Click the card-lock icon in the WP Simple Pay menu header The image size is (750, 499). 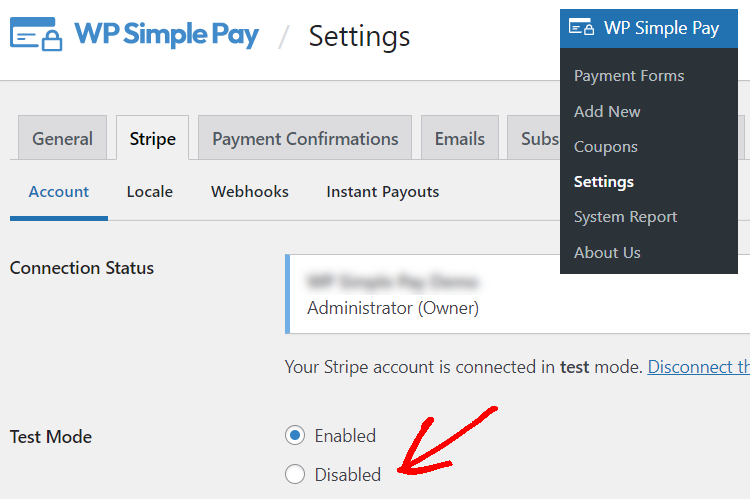coord(581,27)
